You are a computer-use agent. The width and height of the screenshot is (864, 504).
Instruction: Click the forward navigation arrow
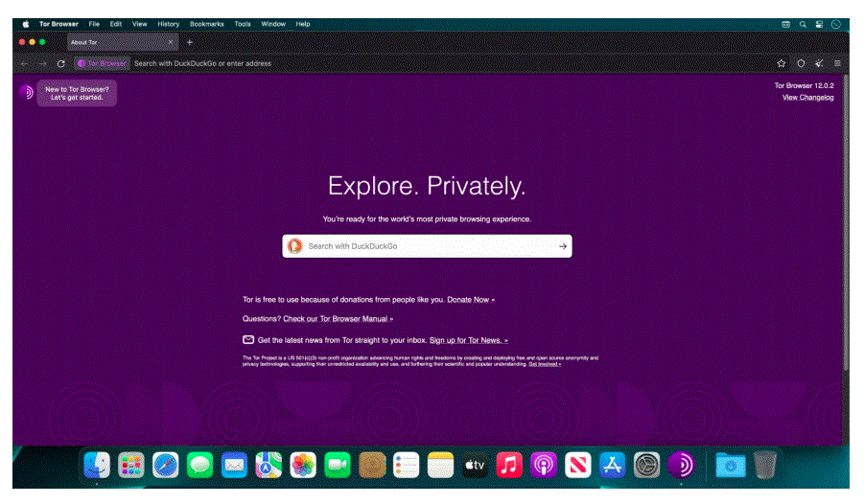click(42, 63)
